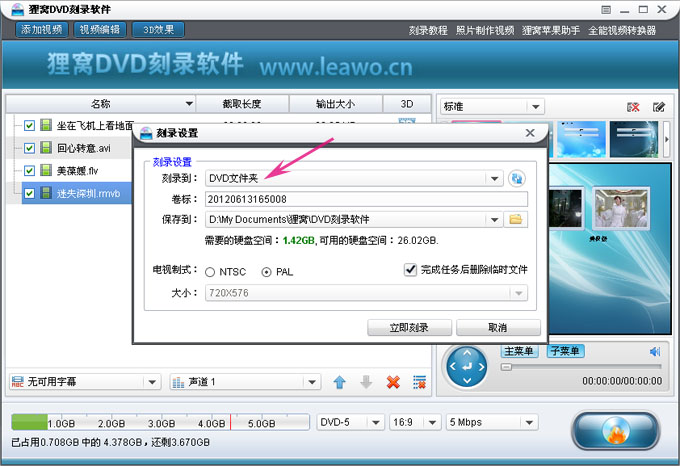
Task: Click the speaker volume icon
Action: [655, 352]
